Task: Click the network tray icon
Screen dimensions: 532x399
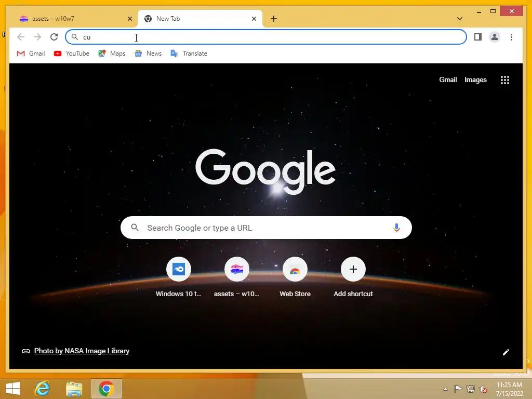Action: tap(471, 389)
